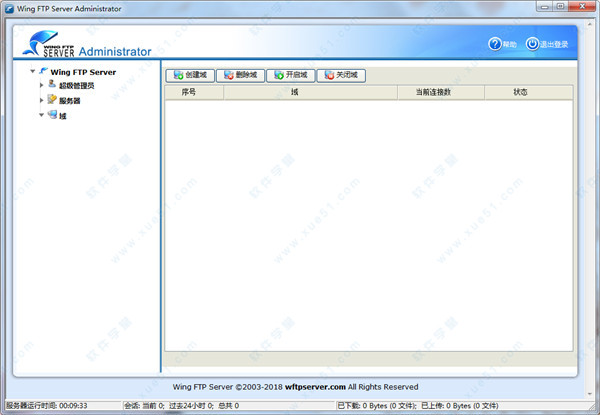Select the Wing FTP Server tree label
Screen dimensions: 600x415
83,72
